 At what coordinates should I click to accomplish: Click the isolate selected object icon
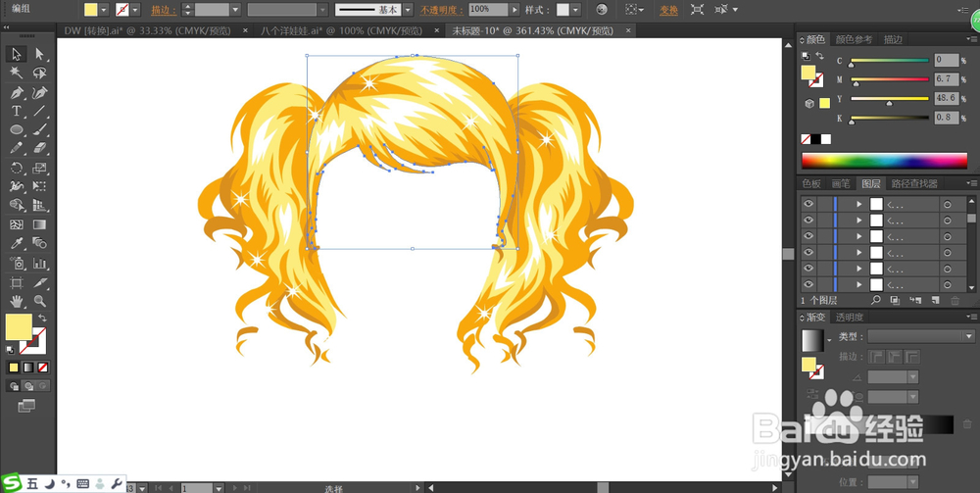tap(698, 10)
